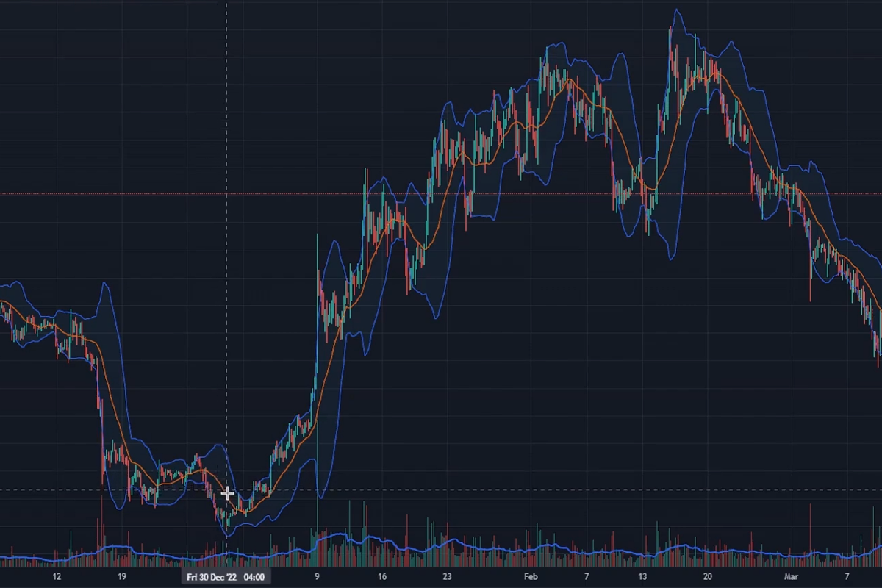882x588 pixels.
Task: Click the Fri 30 Dec '22 date tooltip
Action: point(224,577)
